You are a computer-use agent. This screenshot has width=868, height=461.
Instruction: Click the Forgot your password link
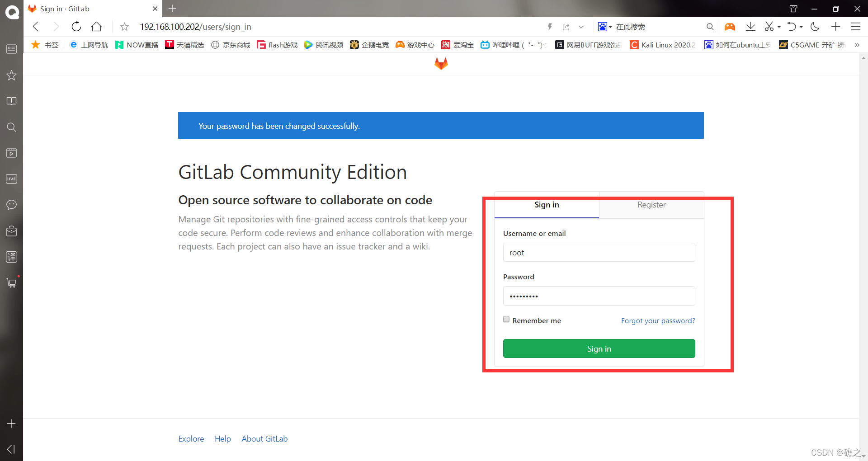(658, 320)
